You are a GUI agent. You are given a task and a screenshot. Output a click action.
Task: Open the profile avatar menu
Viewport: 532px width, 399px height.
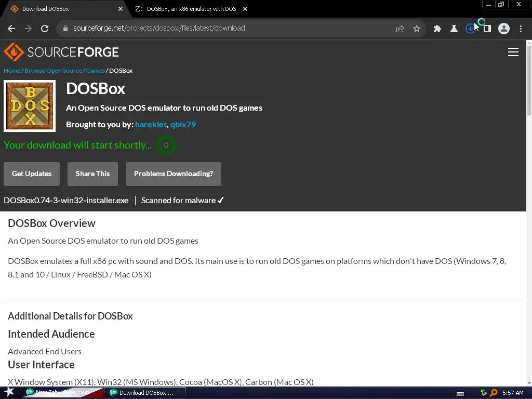coord(504,29)
